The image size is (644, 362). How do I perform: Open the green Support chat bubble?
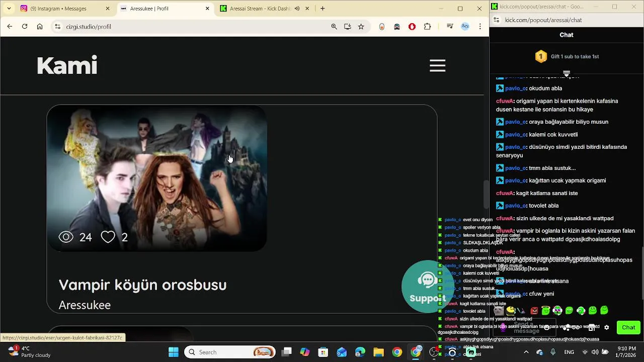[x=428, y=287]
